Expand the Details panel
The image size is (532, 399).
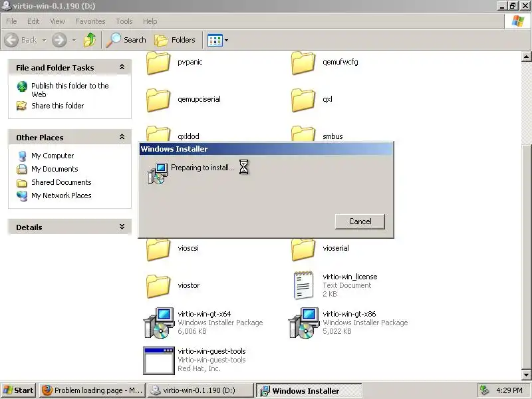pos(122,227)
